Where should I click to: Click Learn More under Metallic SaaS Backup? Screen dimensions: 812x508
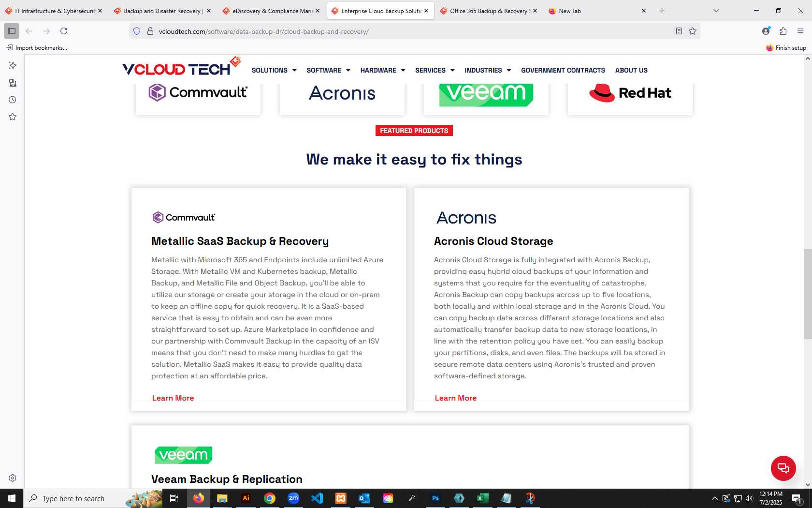coord(173,398)
